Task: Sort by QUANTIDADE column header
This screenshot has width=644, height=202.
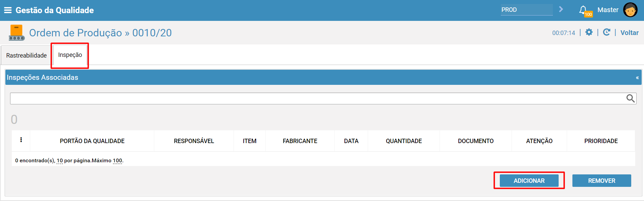Action: point(404,141)
